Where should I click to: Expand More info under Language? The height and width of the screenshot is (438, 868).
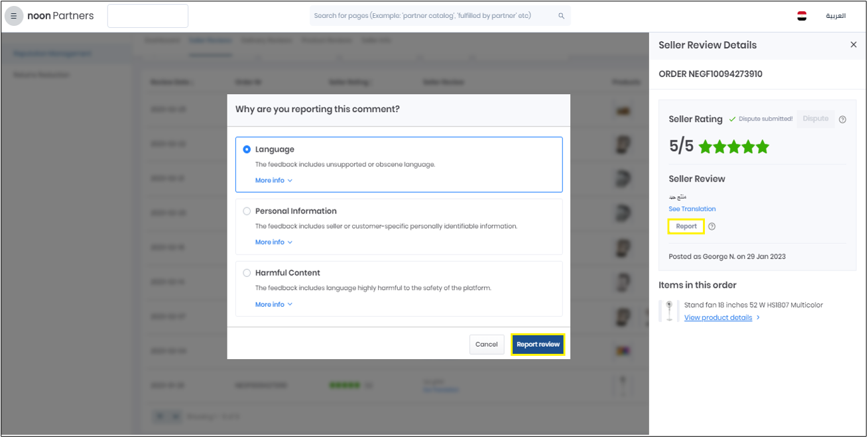click(273, 180)
